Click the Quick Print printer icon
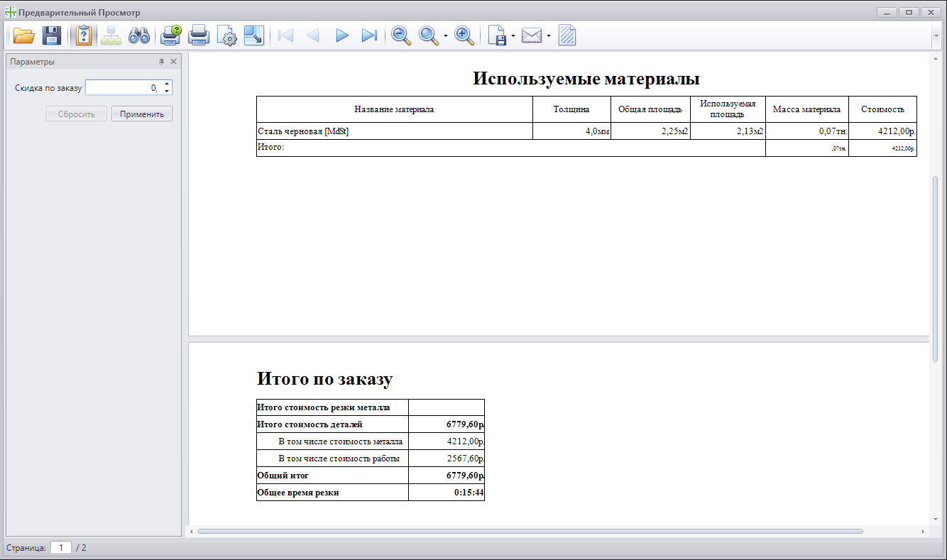Viewport: 947px width, 560px height. click(x=199, y=35)
